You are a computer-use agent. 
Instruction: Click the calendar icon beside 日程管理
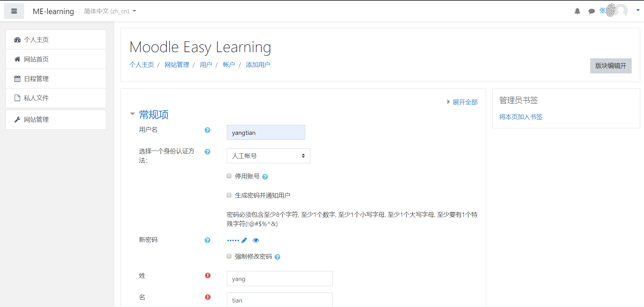tap(17, 79)
